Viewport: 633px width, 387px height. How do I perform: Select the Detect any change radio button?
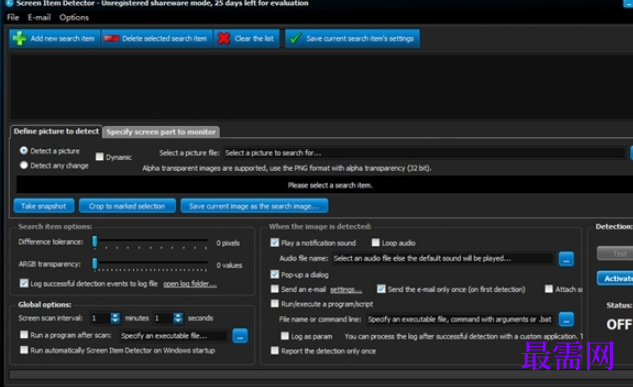[x=24, y=165]
